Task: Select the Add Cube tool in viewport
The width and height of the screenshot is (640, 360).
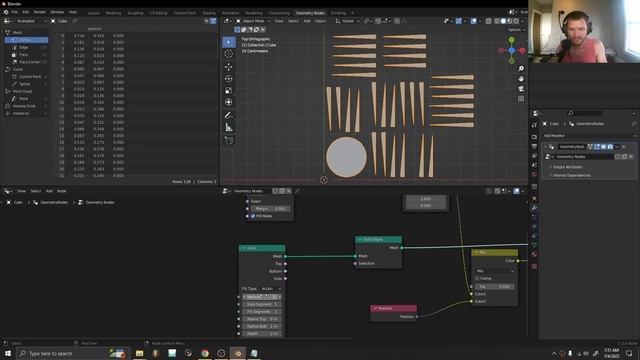Action: click(229, 141)
